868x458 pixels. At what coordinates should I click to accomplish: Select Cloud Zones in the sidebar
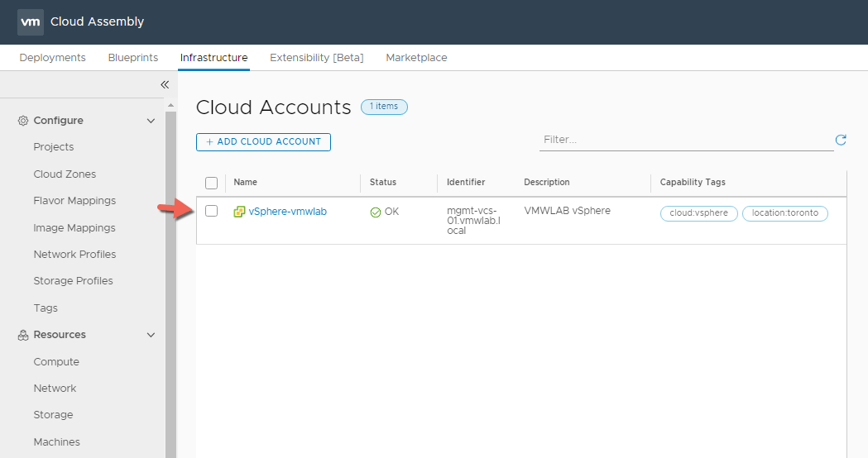pos(65,174)
